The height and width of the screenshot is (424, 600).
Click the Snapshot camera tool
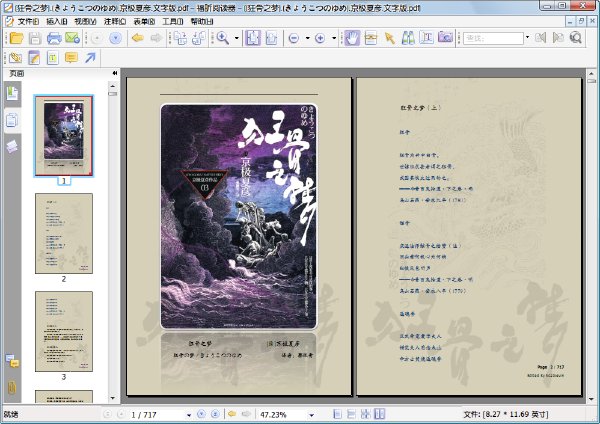[x=445, y=38]
